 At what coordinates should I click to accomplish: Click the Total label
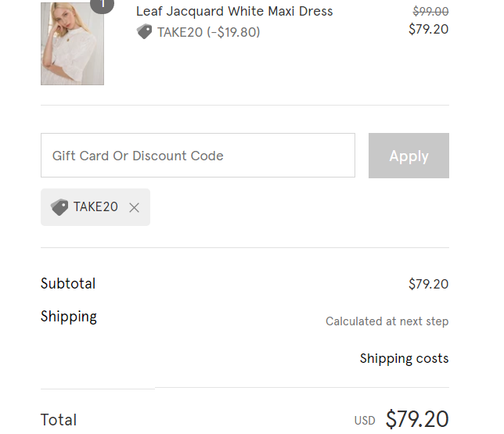[59, 420]
